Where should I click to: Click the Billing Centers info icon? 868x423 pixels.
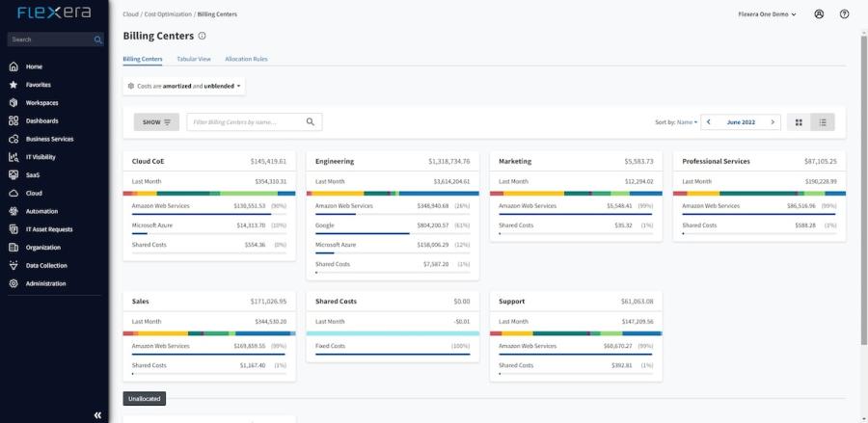click(x=203, y=36)
